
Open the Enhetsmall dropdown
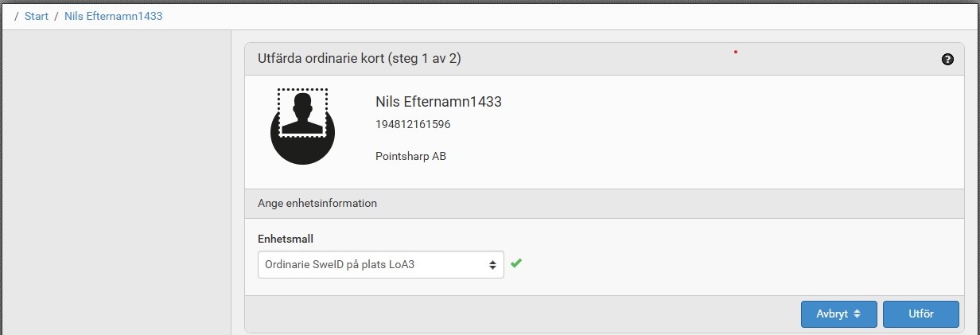pyautogui.click(x=380, y=265)
